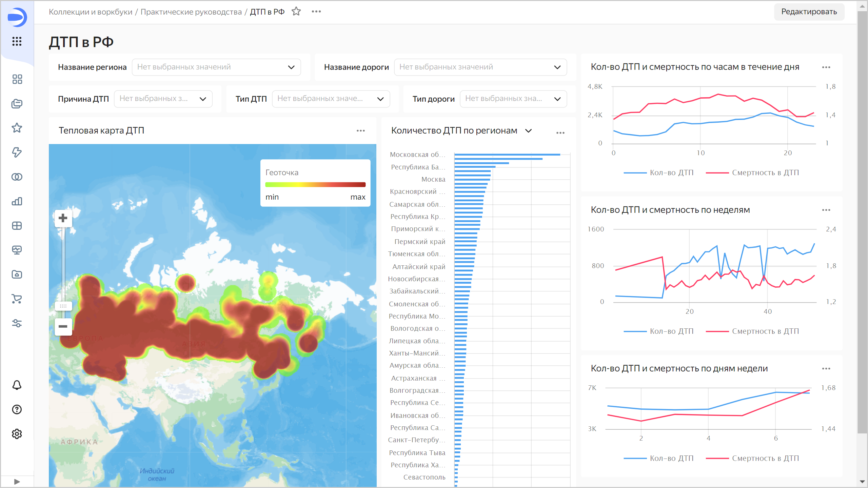Viewport: 868px width, 488px height.
Task: Expand Количество ДТП по регионам chart switcher
Action: pos(529,131)
